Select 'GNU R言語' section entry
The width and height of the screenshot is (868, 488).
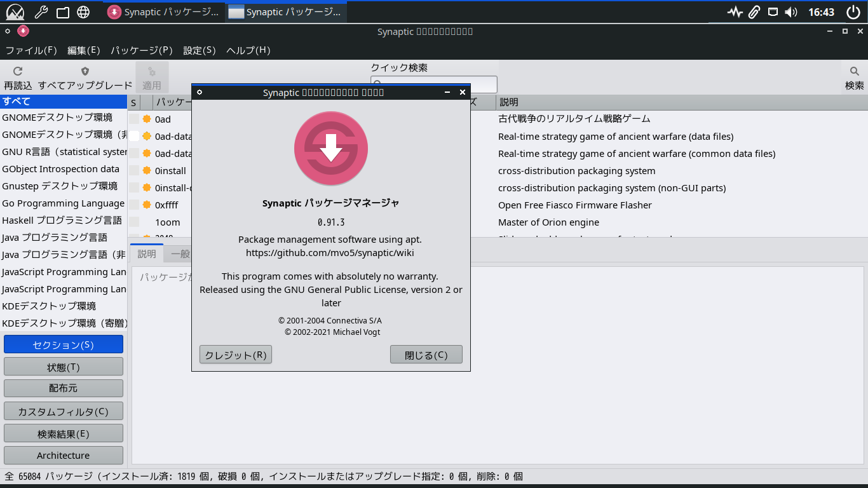pos(64,152)
